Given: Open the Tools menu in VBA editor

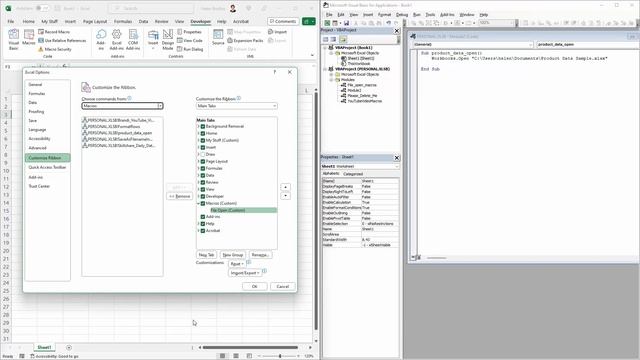Looking at the screenshot, I should 430,15.
